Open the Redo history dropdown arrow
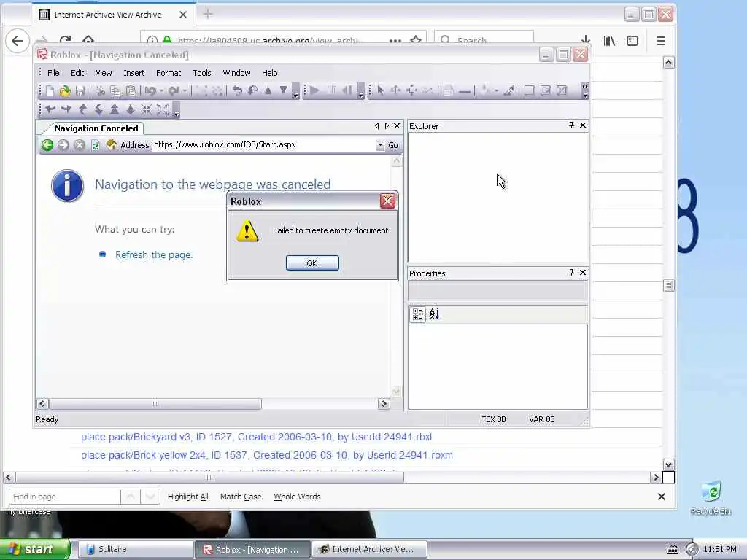Viewport: 747px width, 560px height. pyautogui.click(x=185, y=90)
